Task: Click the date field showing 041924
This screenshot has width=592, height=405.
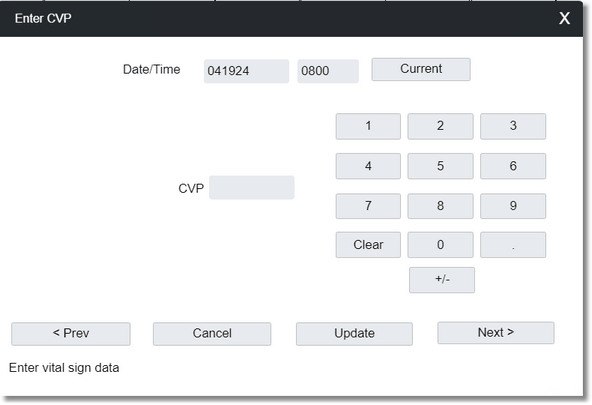Action: (247, 71)
